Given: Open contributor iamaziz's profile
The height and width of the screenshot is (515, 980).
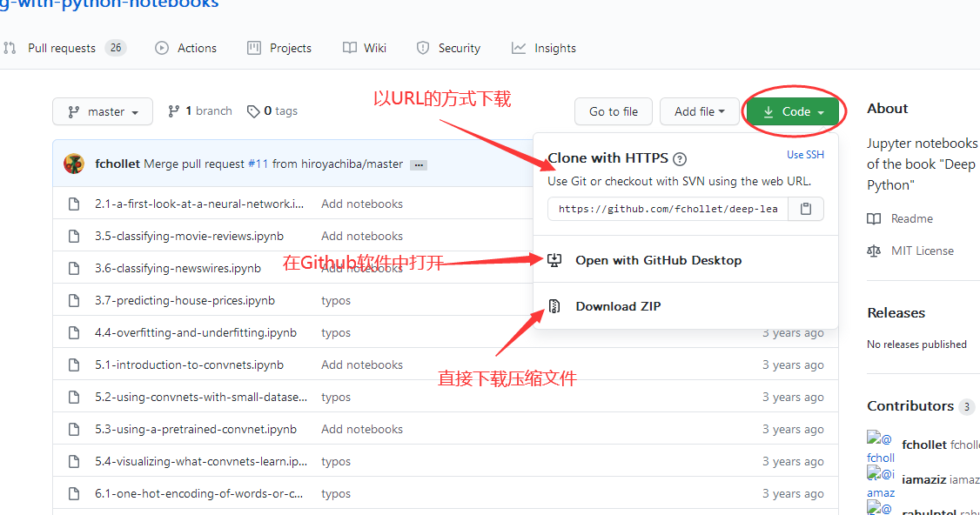Looking at the screenshot, I should coord(923,479).
